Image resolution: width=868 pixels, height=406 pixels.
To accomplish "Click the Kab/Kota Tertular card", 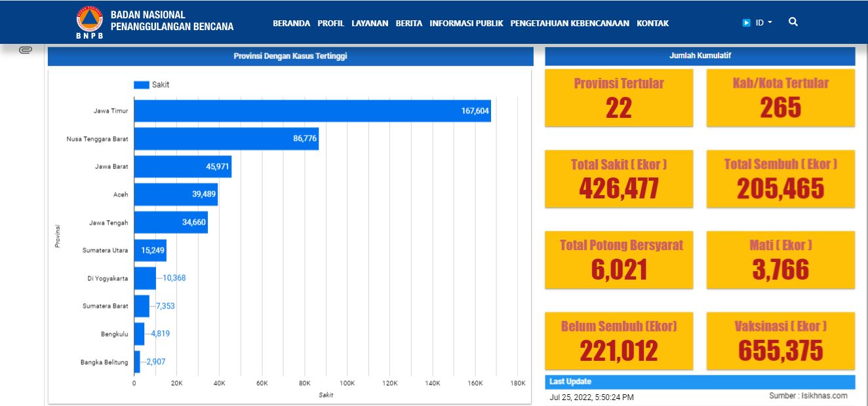I will coord(781,98).
